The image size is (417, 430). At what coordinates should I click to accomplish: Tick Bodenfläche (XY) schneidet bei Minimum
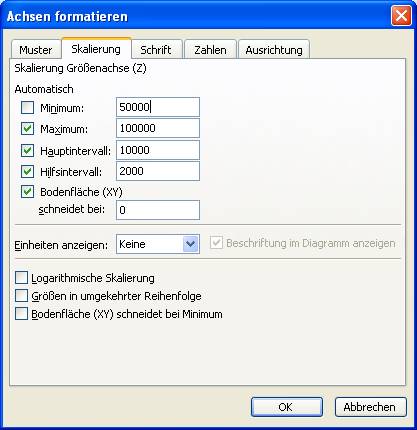point(21,314)
